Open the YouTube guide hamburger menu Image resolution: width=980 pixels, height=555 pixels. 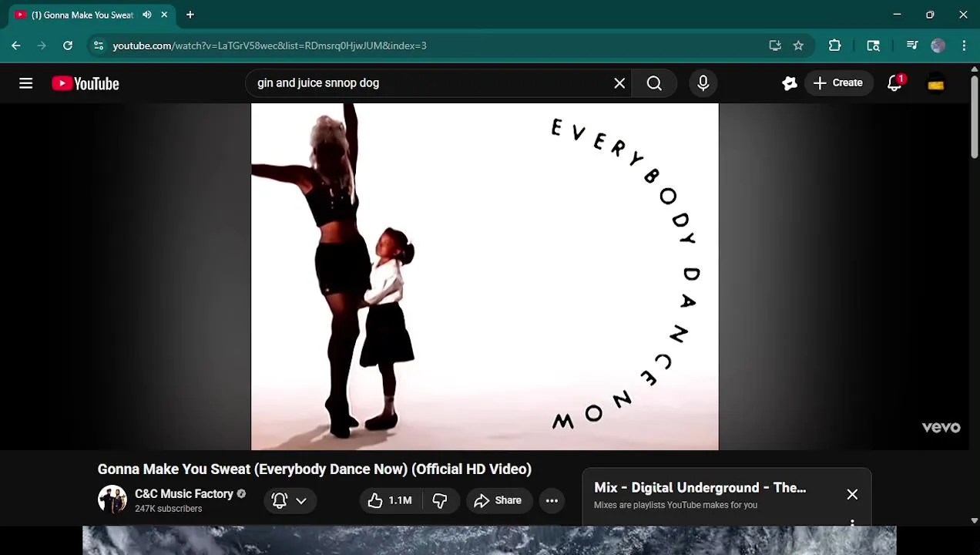25,83
